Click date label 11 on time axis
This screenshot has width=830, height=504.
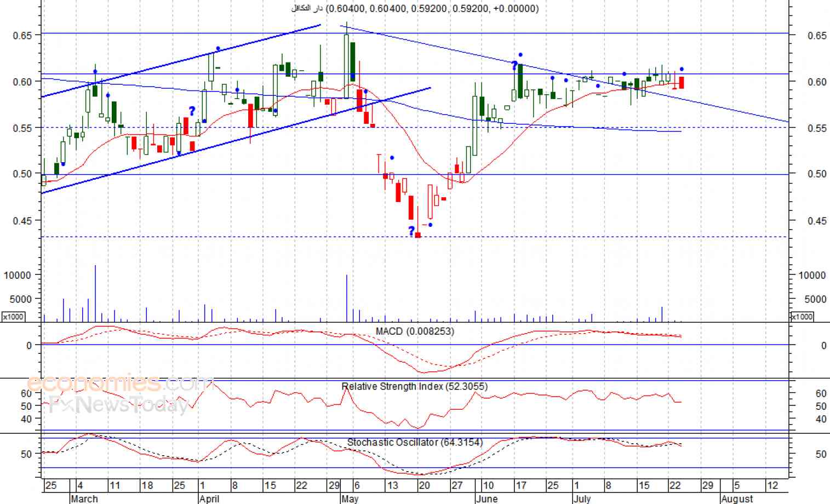115,485
